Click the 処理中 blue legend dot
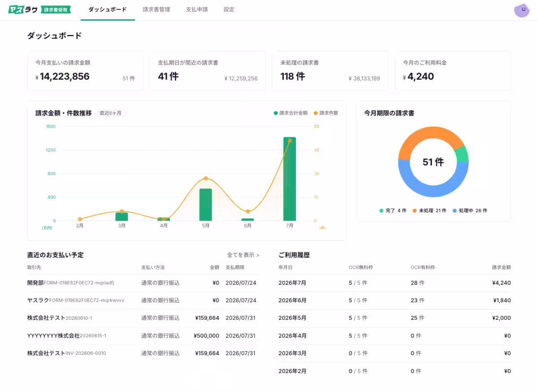Image resolution: width=538 pixels, height=392 pixels. click(x=455, y=210)
